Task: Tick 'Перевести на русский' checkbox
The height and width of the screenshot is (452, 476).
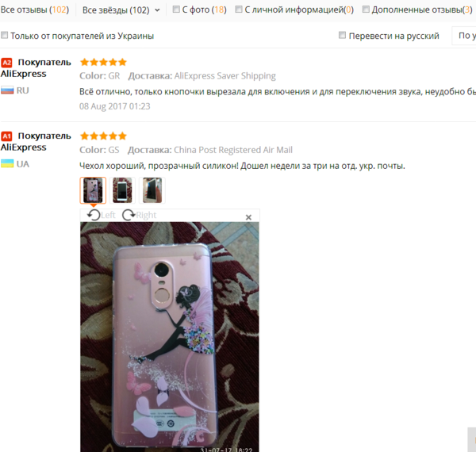Action: tap(342, 35)
